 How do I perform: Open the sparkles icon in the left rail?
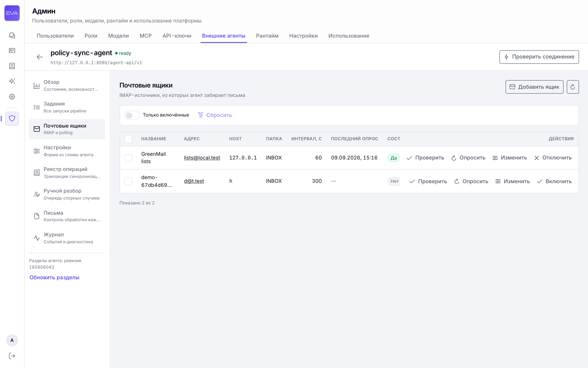(12, 81)
